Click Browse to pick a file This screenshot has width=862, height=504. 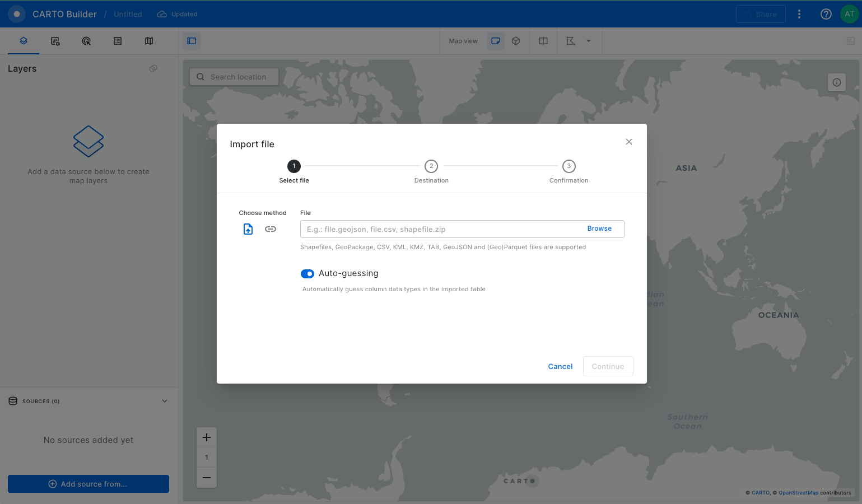599,228
